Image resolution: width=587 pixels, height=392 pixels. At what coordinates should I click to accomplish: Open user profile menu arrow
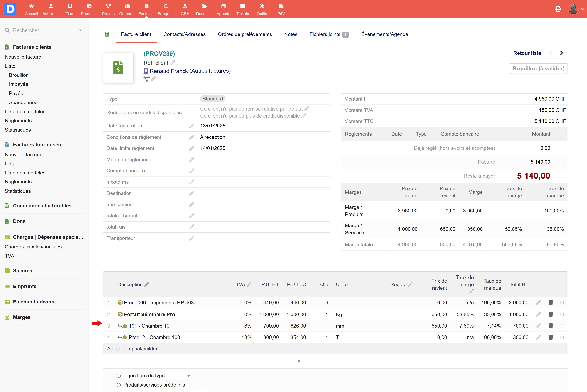pos(583,9)
